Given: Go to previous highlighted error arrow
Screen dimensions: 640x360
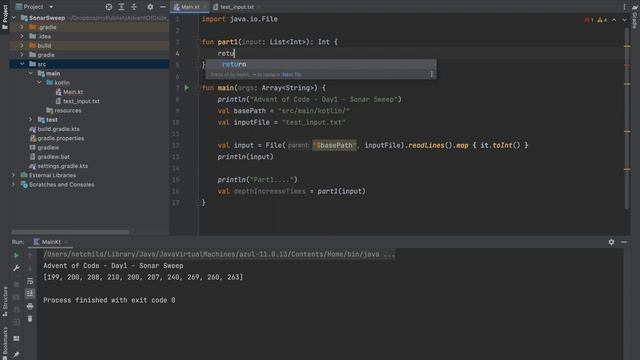Looking at the screenshot, I should pyautogui.click(x=614, y=20).
